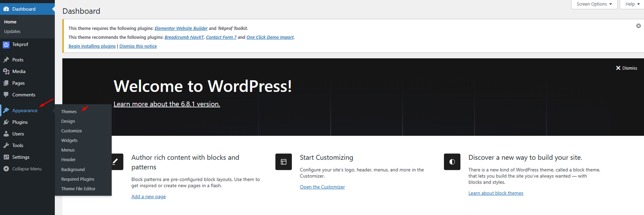
Task: Click the Settings sliders icon
Action: (x=6, y=157)
